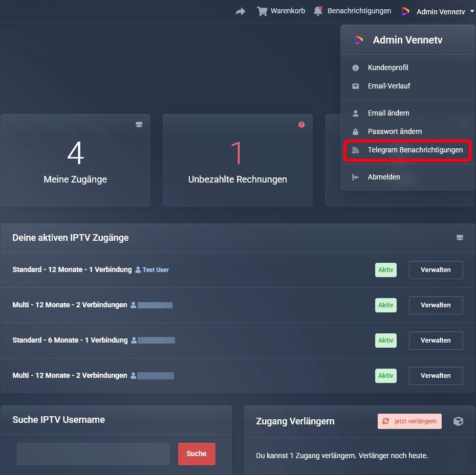Image resolution: width=476 pixels, height=475 pixels.
Task: Click the red Suche button
Action: (x=197, y=454)
